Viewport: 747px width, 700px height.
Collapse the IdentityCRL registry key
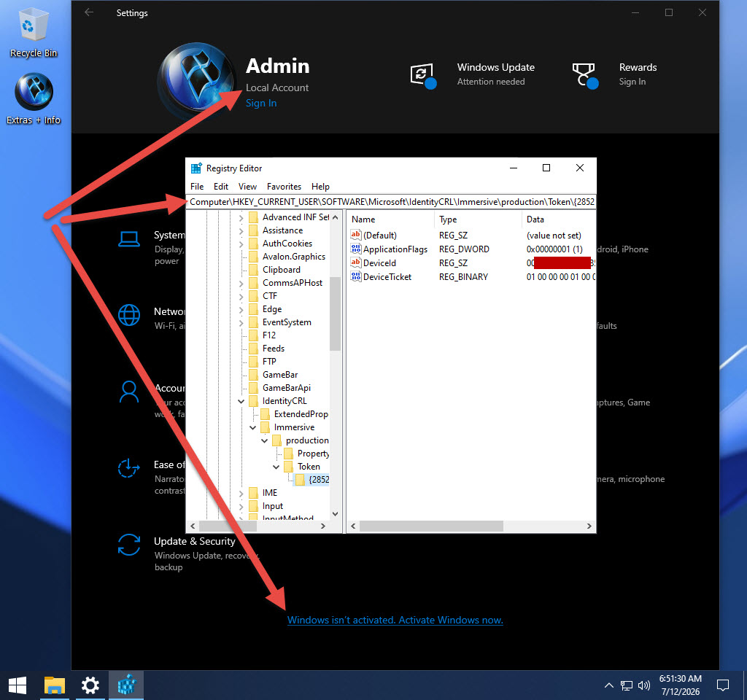(x=241, y=402)
